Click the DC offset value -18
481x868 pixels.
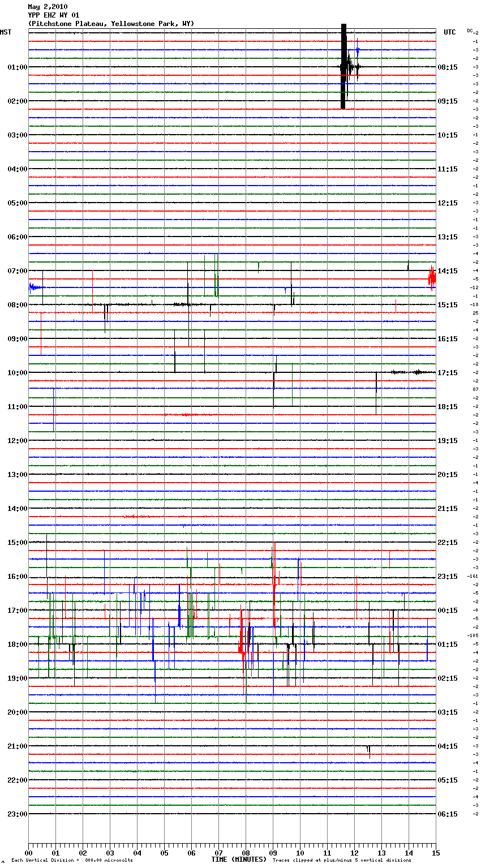click(475, 304)
